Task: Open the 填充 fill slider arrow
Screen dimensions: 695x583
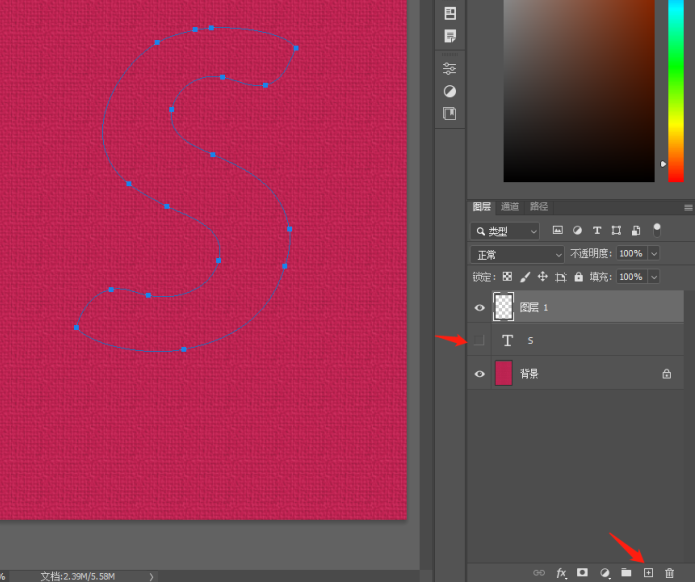Action: coord(654,277)
